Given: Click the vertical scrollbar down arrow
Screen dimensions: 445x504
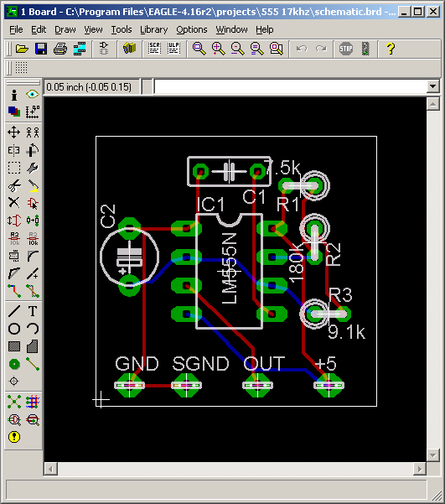Looking at the screenshot, I should click(432, 455).
